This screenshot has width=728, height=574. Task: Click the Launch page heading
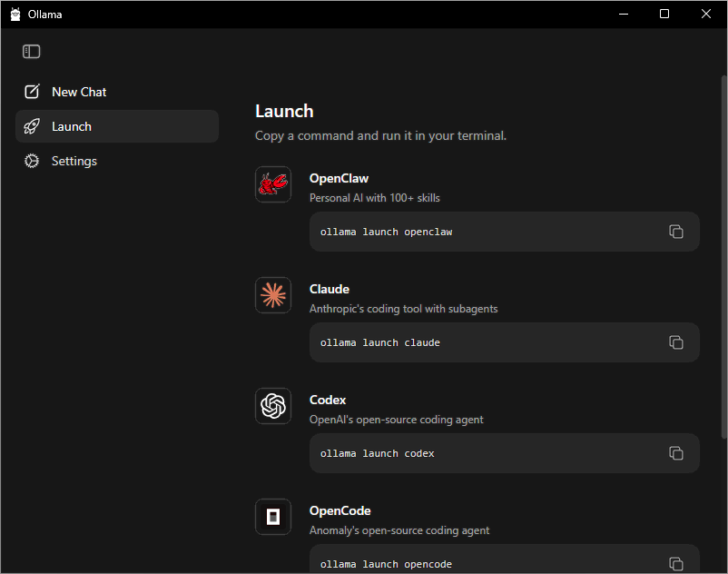click(x=285, y=112)
